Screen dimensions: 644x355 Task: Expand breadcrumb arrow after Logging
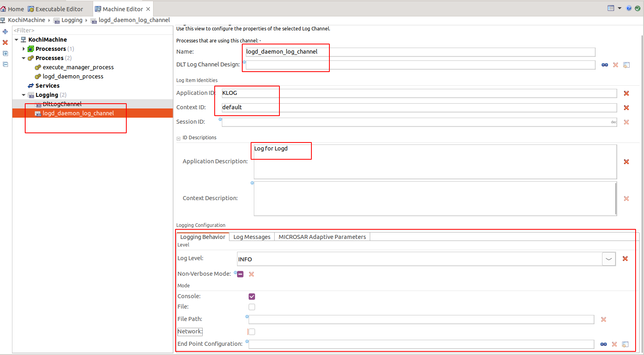(86, 20)
